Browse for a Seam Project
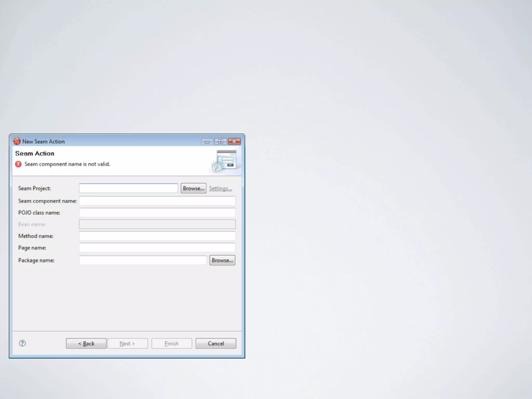The width and height of the screenshot is (532, 399). [x=193, y=188]
